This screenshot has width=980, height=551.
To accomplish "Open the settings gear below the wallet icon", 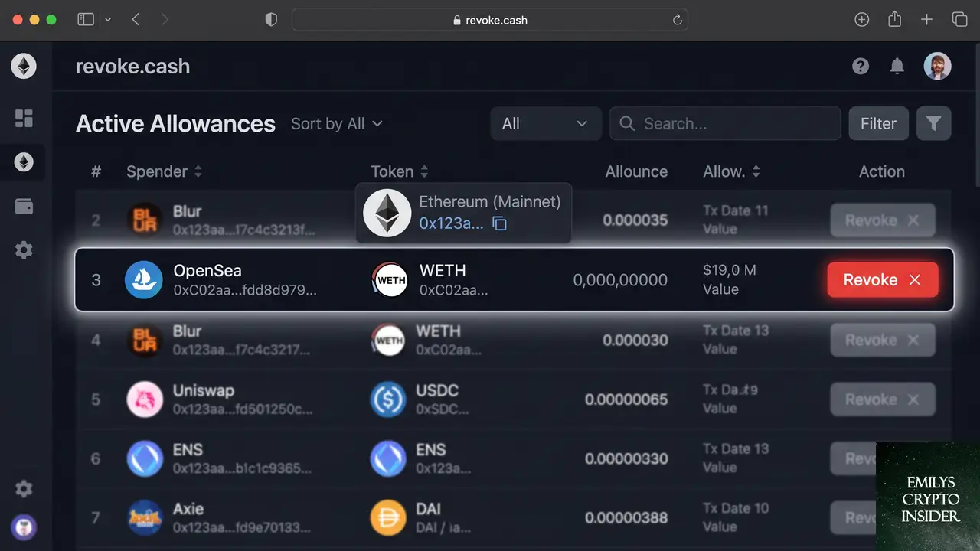I will (x=24, y=250).
